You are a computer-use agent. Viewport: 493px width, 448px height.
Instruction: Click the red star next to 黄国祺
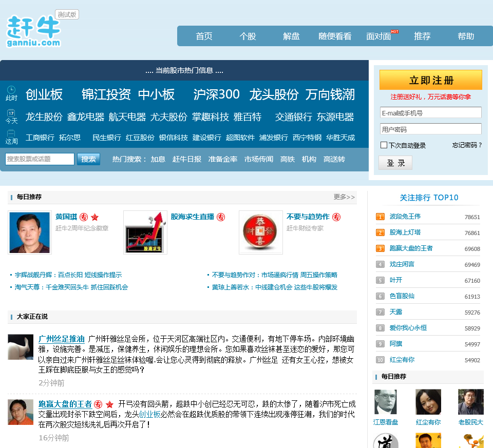tap(94, 217)
